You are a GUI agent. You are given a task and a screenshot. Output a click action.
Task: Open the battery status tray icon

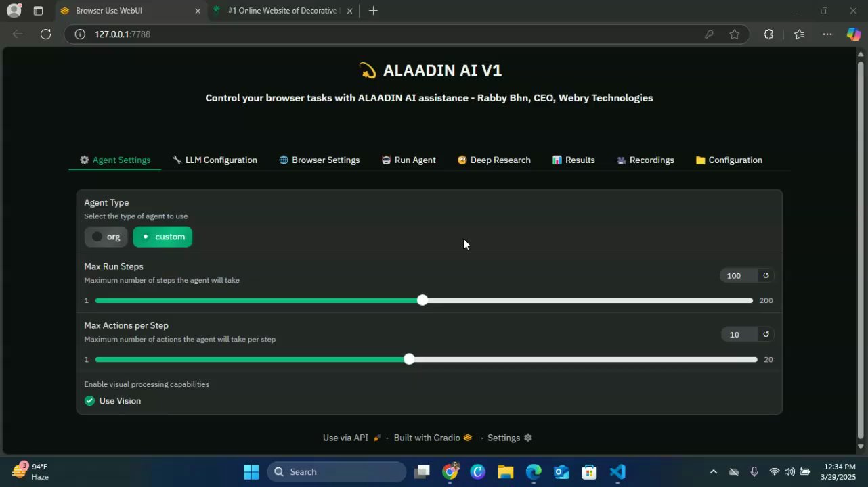pos(805,471)
